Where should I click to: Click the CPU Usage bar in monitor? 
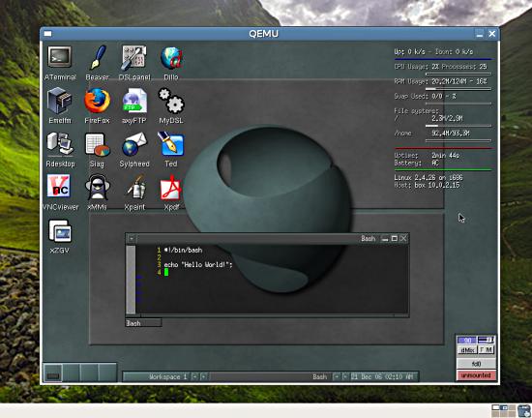[458, 74]
